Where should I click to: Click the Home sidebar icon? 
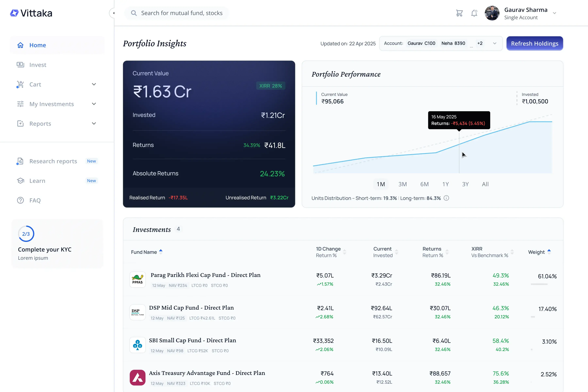[x=21, y=45]
